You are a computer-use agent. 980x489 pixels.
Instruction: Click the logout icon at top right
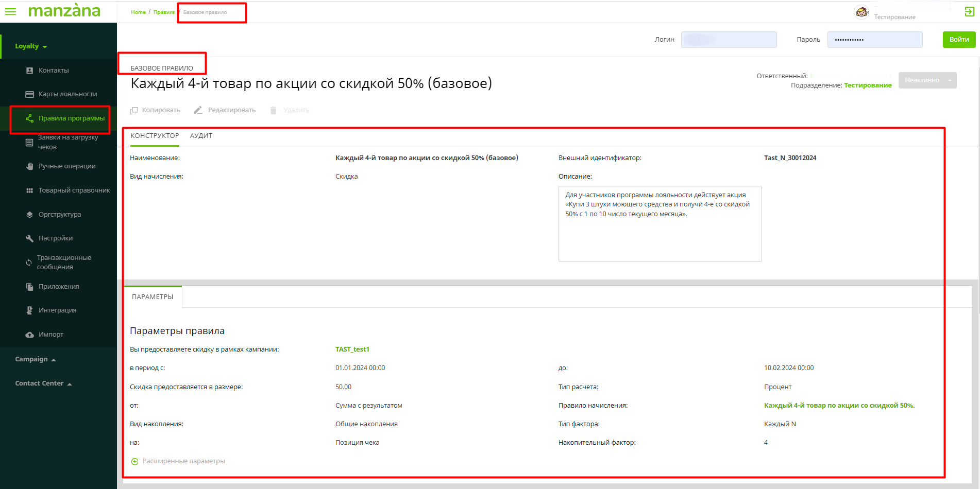(969, 12)
